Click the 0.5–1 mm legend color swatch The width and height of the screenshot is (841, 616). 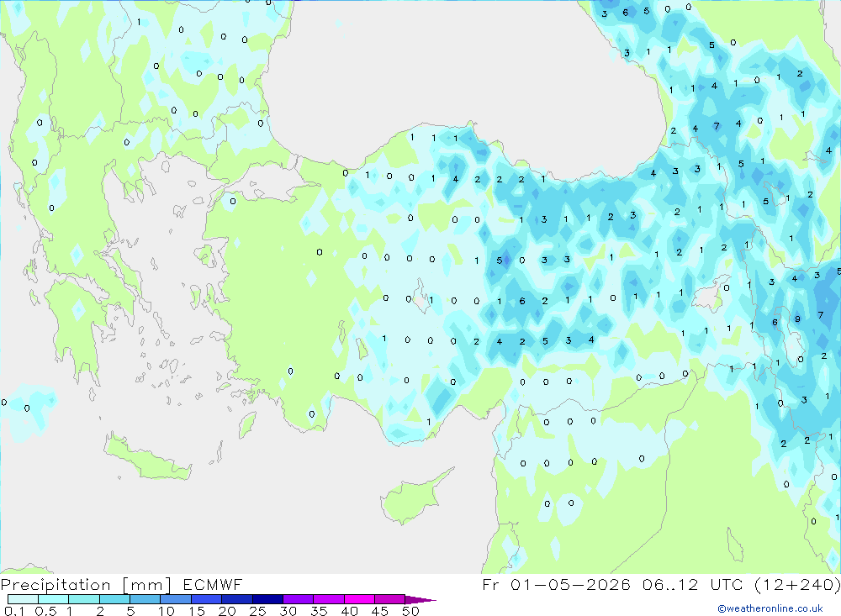click(x=53, y=599)
